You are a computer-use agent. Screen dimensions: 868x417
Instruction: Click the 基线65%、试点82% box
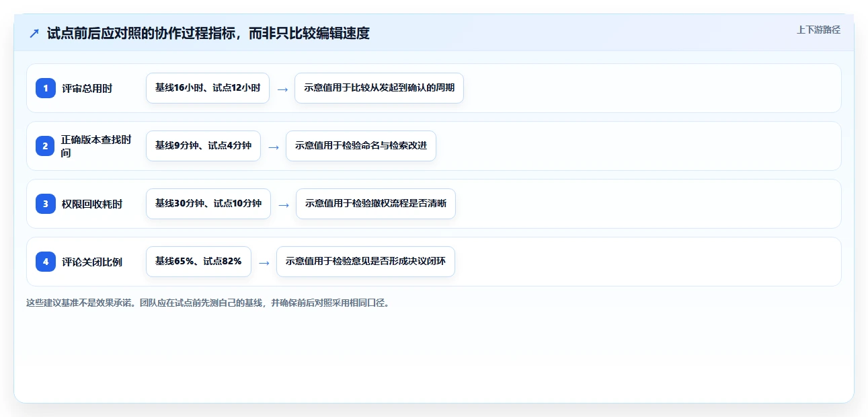tap(198, 262)
